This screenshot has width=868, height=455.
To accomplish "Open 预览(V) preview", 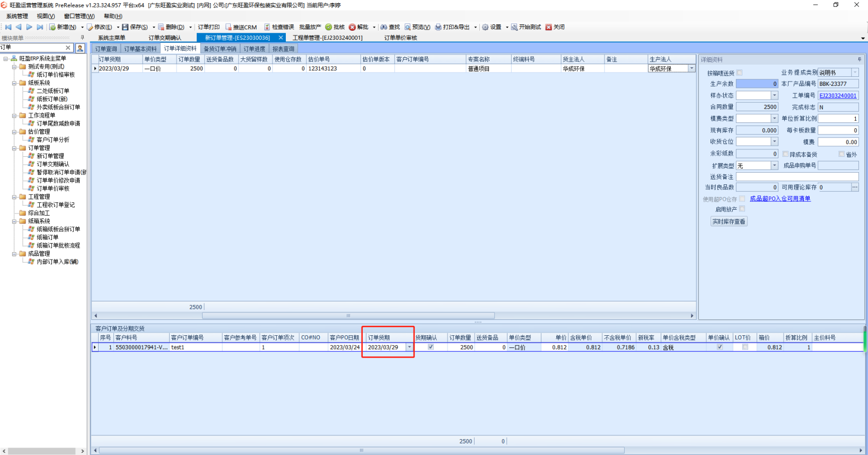I will click(x=417, y=27).
